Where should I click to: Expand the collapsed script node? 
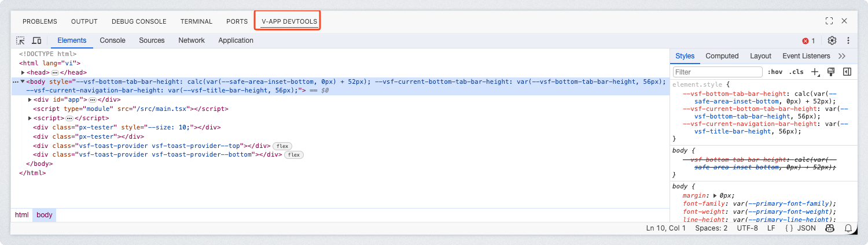30,118
